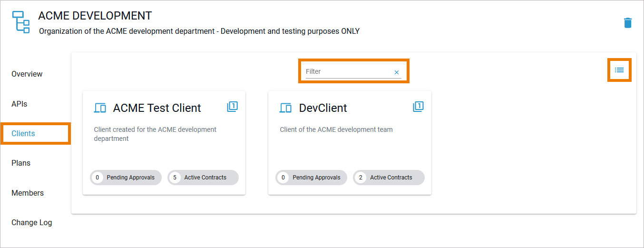Image resolution: width=644 pixels, height=248 pixels.
Task: Go to the Plans tab
Action: (21, 163)
